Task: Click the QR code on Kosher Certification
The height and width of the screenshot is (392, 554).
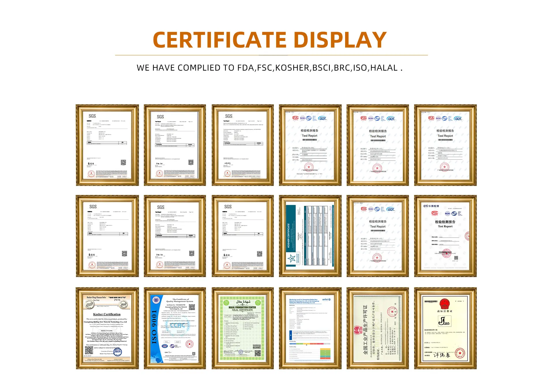Action: [x=89, y=350]
